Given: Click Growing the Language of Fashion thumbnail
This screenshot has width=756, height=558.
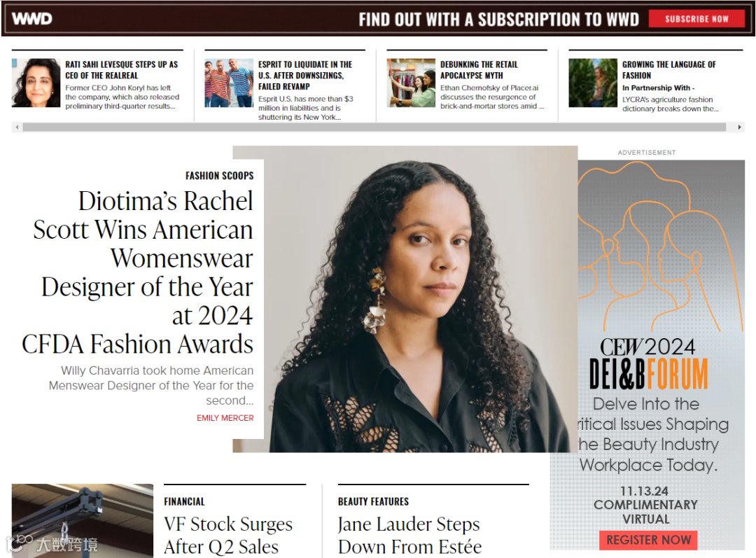Looking at the screenshot, I should coord(593,83).
